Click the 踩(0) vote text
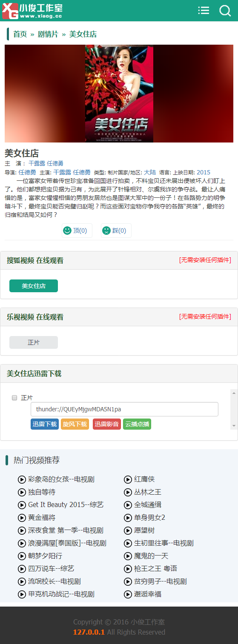 (119, 231)
